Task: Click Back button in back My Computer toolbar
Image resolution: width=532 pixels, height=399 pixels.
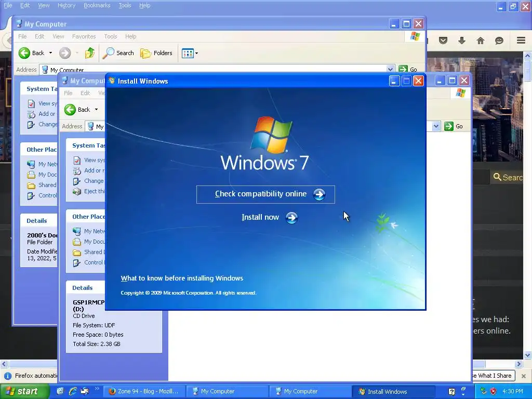Action: pyautogui.click(x=31, y=53)
